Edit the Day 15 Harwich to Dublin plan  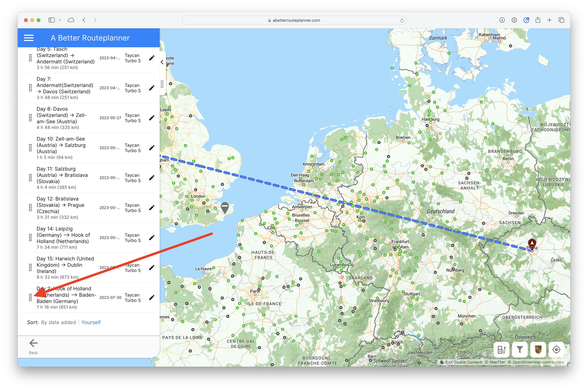tap(152, 268)
